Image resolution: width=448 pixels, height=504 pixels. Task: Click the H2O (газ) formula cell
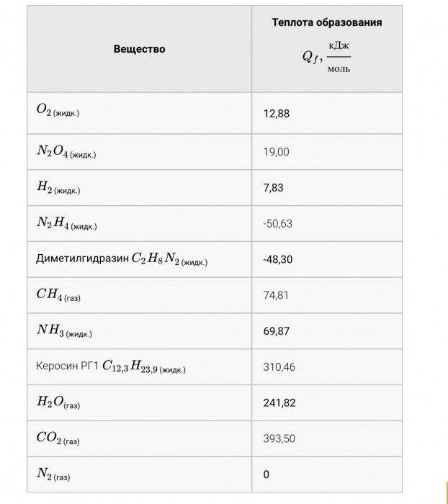pyautogui.click(x=139, y=402)
